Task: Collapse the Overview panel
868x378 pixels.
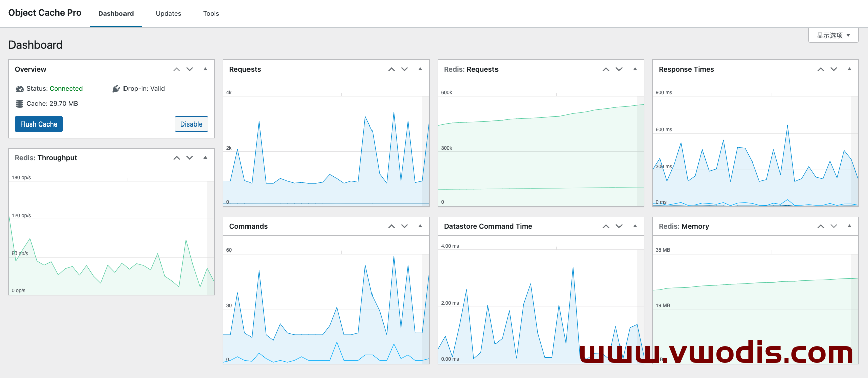Action: pyautogui.click(x=205, y=69)
